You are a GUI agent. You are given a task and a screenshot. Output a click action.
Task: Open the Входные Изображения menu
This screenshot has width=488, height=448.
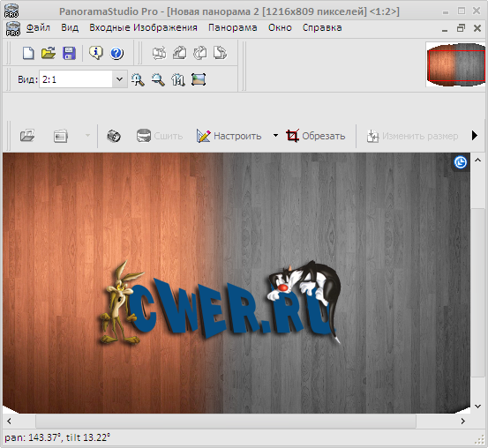pyautogui.click(x=143, y=27)
